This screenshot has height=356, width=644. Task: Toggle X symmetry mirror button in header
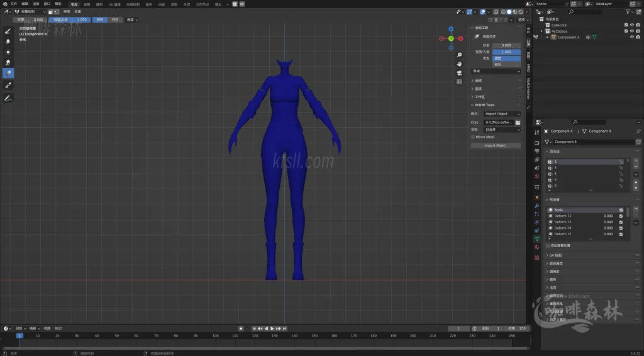(496, 19)
